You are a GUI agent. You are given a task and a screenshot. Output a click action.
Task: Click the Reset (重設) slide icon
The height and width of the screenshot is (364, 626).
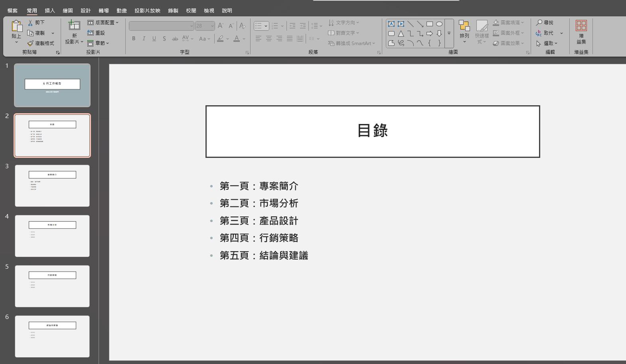pyautogui.click(x=91, y=33)
